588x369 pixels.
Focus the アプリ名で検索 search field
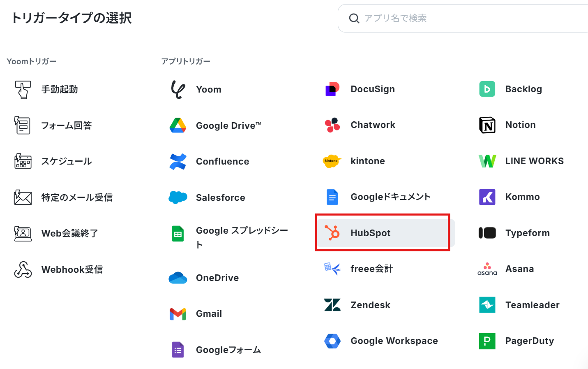point(463,19)
